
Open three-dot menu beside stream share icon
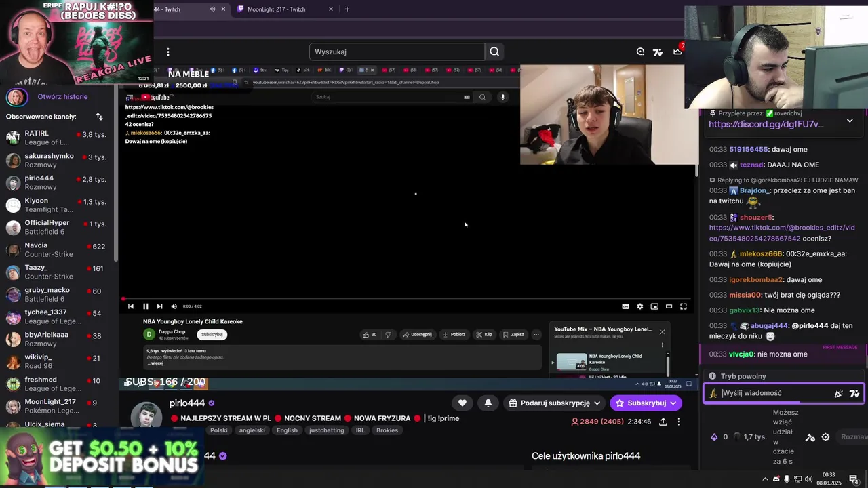pyautogui.click(x=679, y=422)
